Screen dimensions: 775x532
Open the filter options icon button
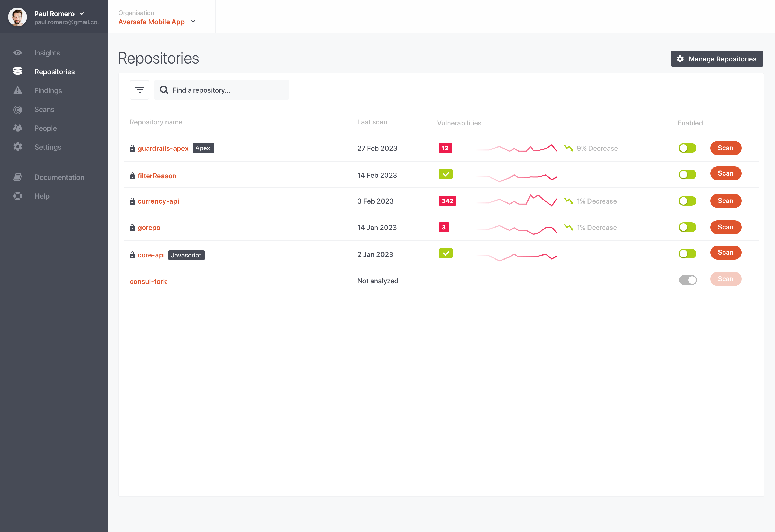(x=139, y=90)
